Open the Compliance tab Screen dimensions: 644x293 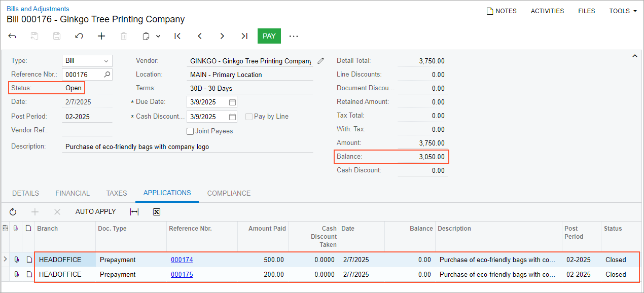(x=229, y=193)
